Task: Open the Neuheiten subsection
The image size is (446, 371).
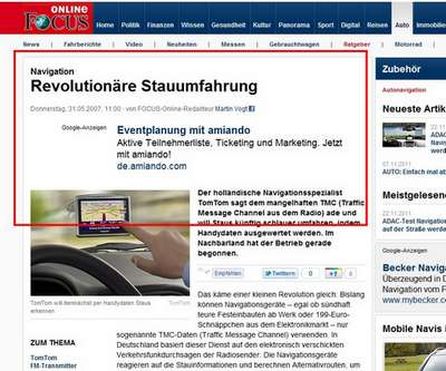Action: coord(182,44)
